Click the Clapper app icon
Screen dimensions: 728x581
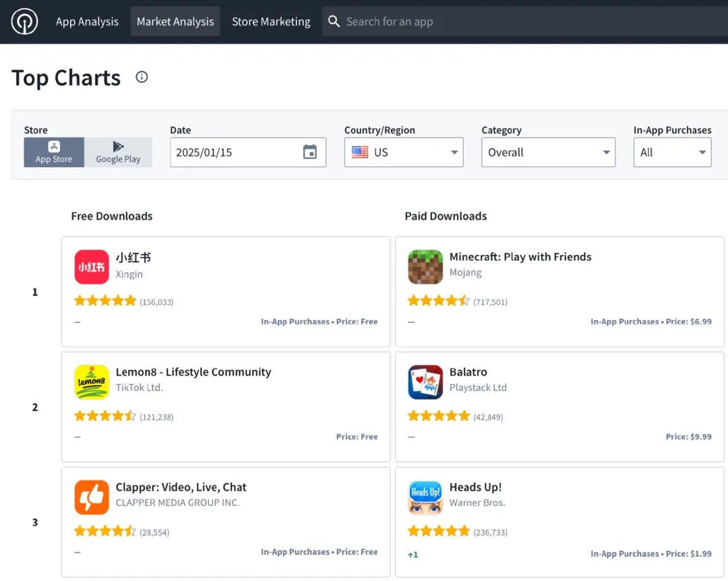(x=92, y=497)
